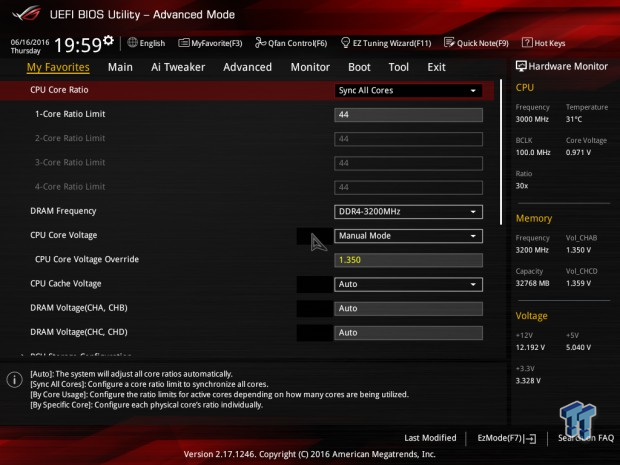Click the 30x ratio value
The width and height of the screenshot is (620, 465).
coord(522,185)
